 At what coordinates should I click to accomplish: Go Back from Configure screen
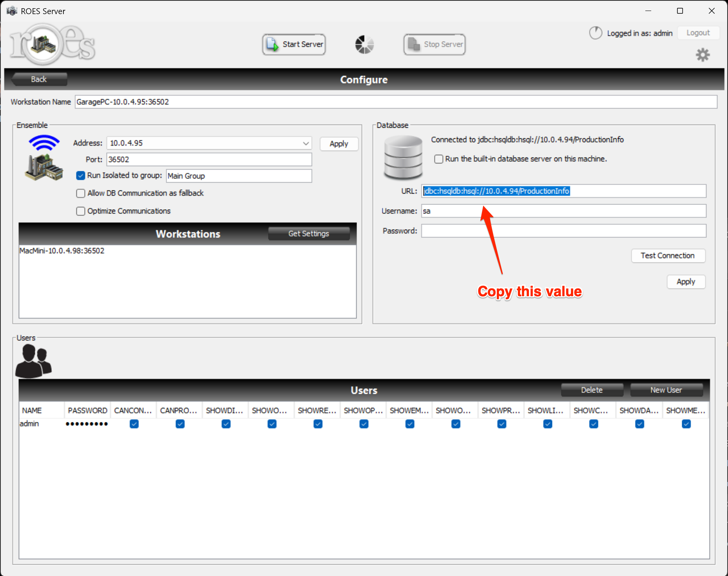[x=39, y=79]
